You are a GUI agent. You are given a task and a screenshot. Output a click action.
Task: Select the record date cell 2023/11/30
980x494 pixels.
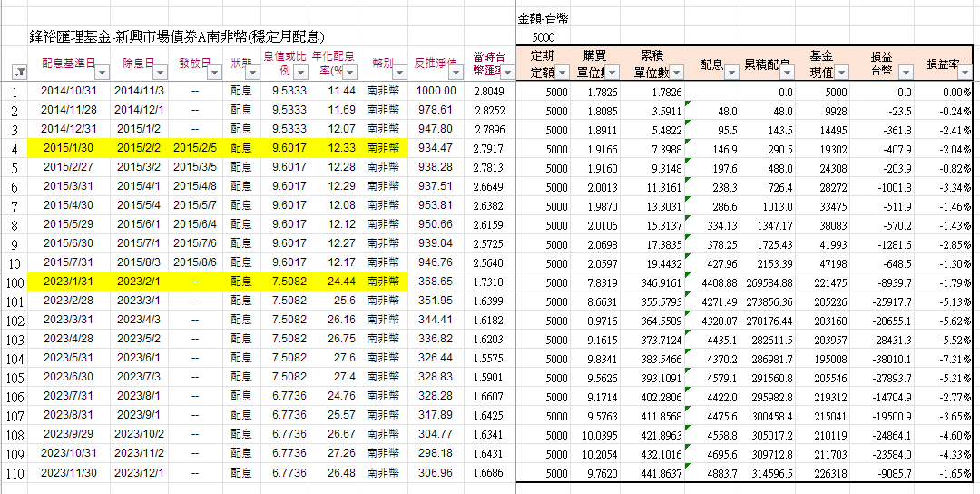[69, 473]
